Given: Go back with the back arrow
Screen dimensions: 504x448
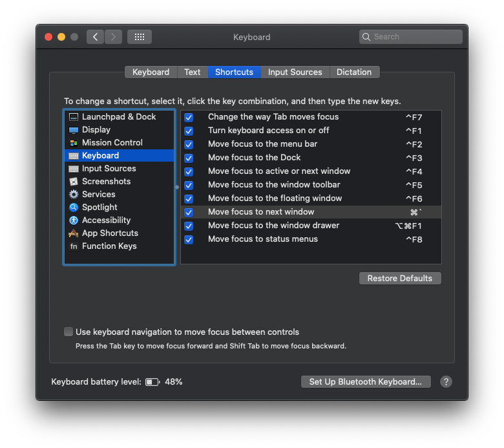Looking at the screenshot, I should (x=95, y=37).
